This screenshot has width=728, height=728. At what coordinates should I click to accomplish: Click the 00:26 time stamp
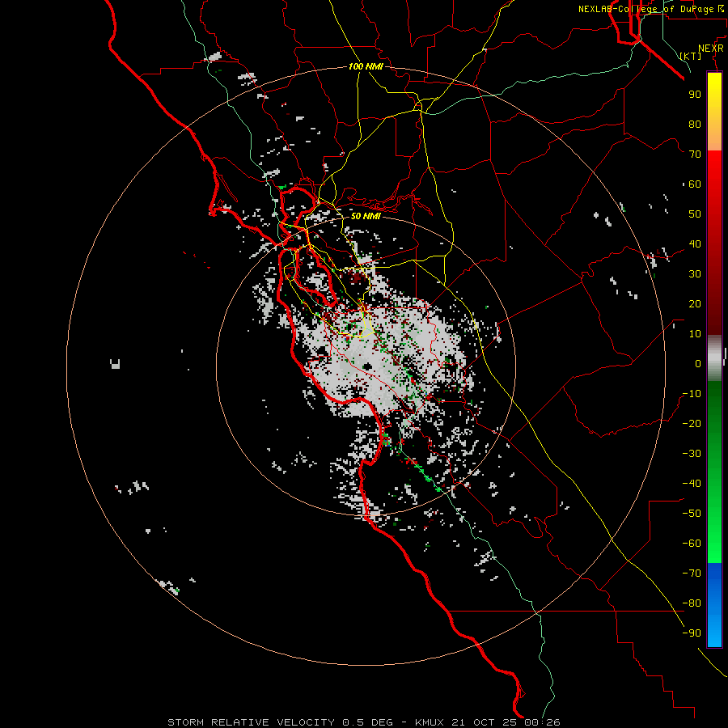(x=542, y=722)
